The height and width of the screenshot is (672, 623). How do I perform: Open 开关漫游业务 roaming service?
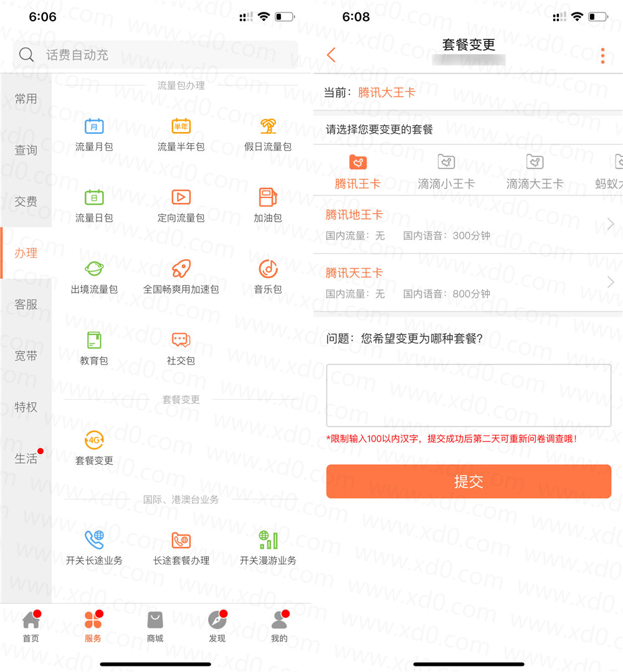[x=268, y=540]
